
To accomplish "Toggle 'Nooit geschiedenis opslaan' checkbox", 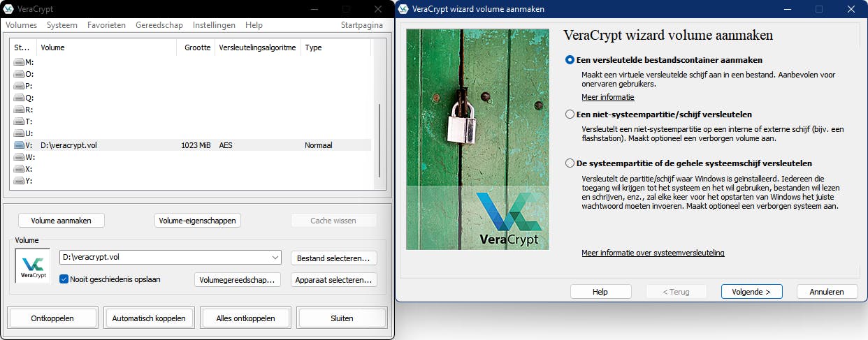I will 64,279.
